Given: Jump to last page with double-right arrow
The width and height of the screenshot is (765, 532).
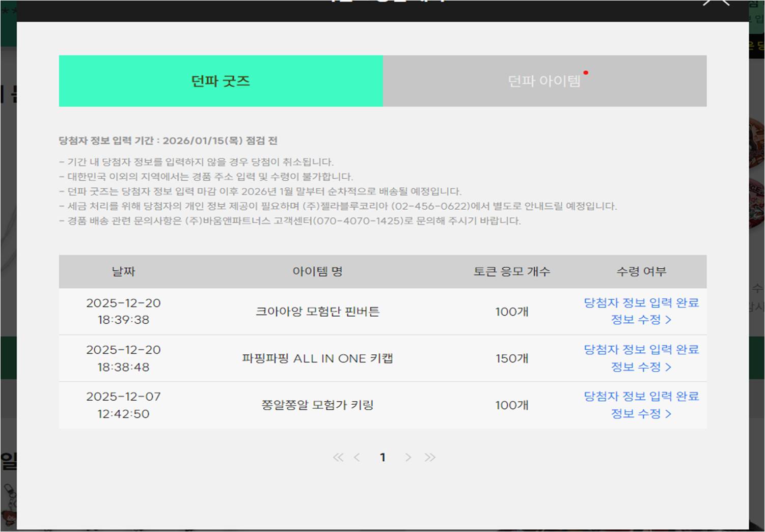Looking at the screenshot, I should (430, 457).
